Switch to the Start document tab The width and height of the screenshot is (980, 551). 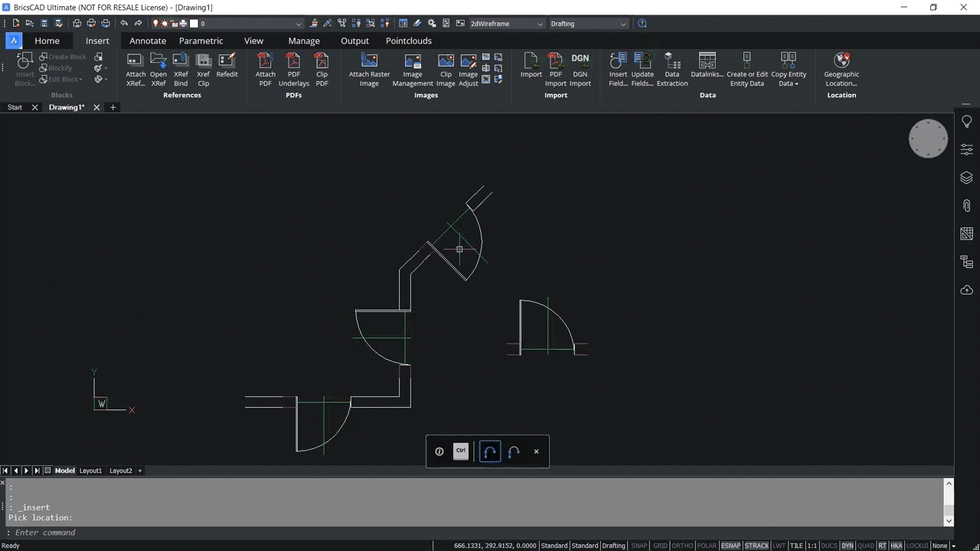click(15, 108)
